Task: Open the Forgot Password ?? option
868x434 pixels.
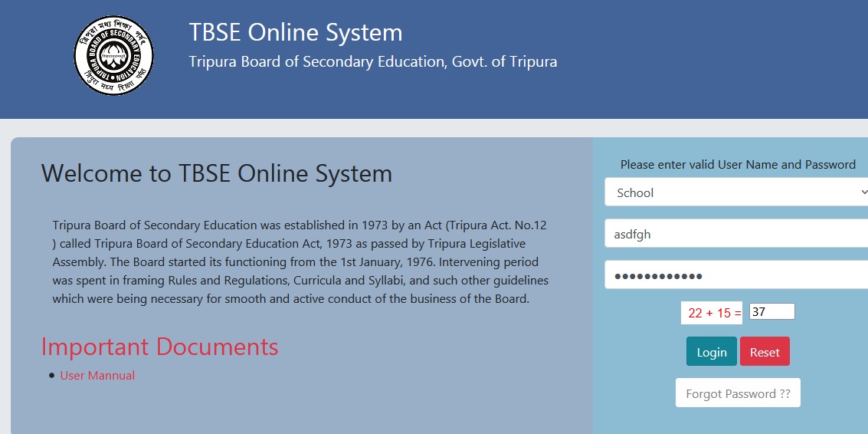Action: pyautogui.click(x=738, y=393)
